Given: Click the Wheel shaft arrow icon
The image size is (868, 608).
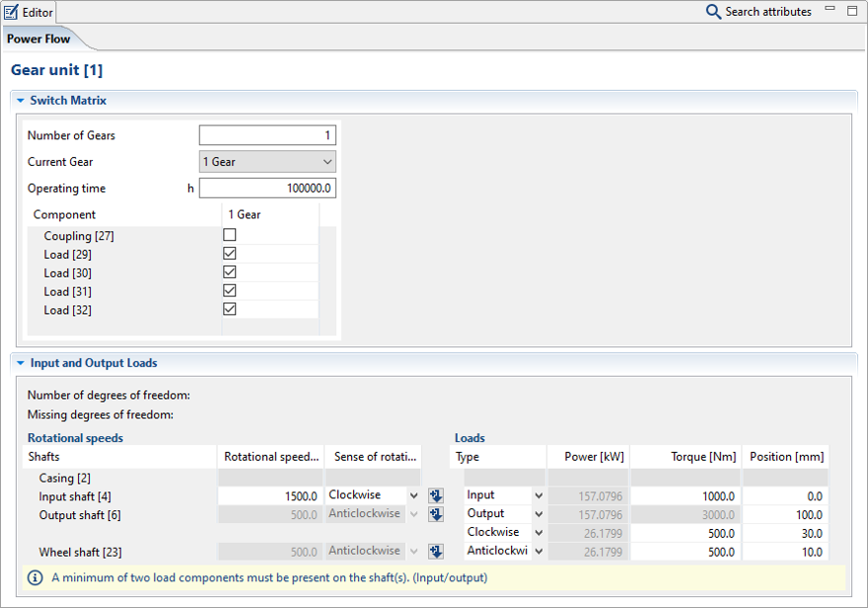Looking at the screenshot, I should click(x=436, y=552).
